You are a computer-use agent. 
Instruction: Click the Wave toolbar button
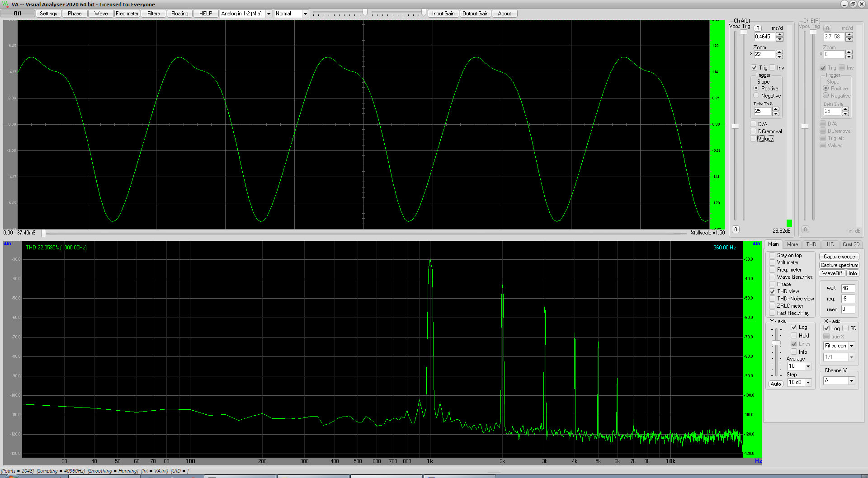point(101,14)
